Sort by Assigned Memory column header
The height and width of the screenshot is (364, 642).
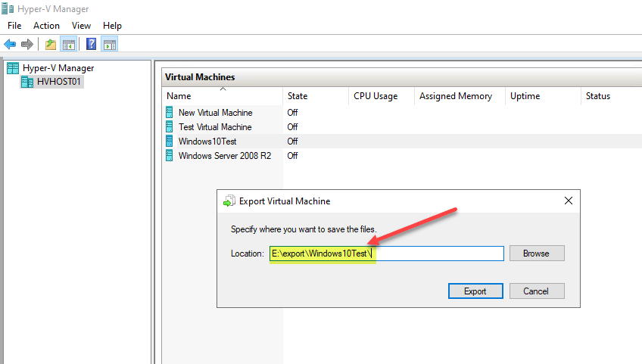(x=460, y=96)
